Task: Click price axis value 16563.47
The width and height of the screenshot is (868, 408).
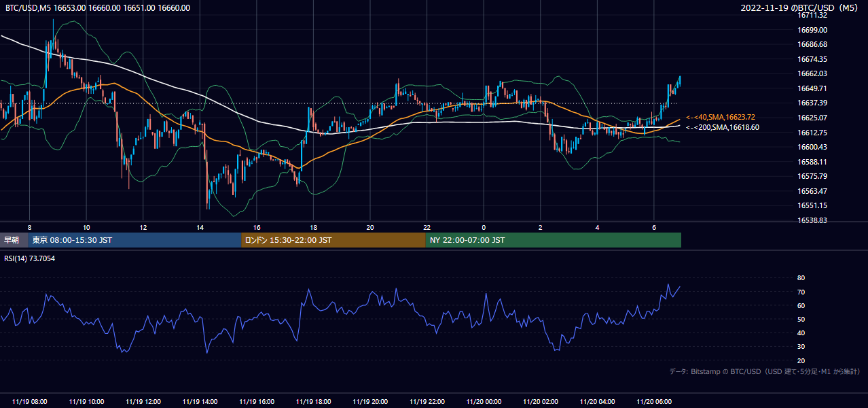Action: click(812, 191)
